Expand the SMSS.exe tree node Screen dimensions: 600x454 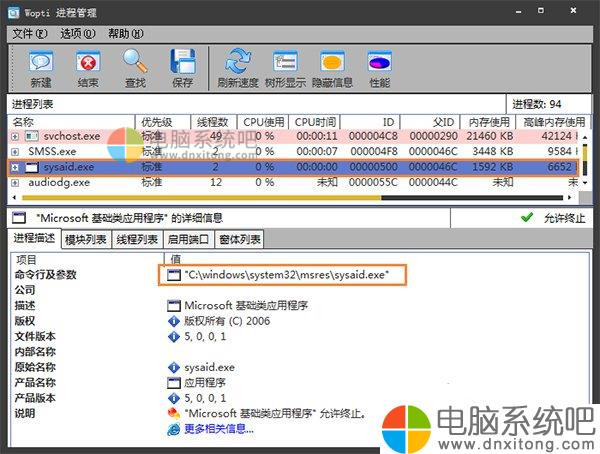15,152
